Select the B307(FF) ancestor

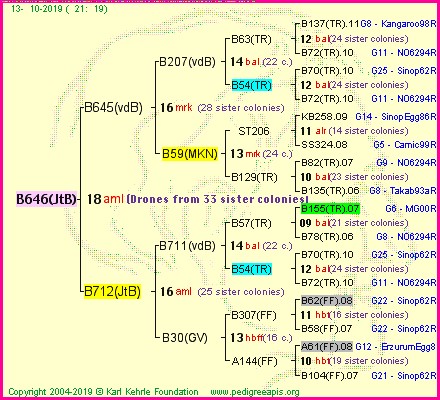coord(254,315)
